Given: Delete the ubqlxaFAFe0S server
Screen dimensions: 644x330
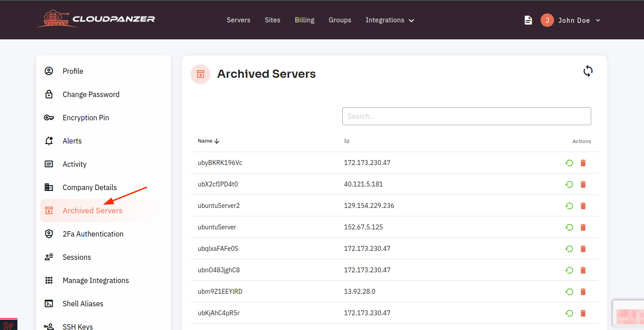Looking at the screenshot, I should (x=583, y=249).
